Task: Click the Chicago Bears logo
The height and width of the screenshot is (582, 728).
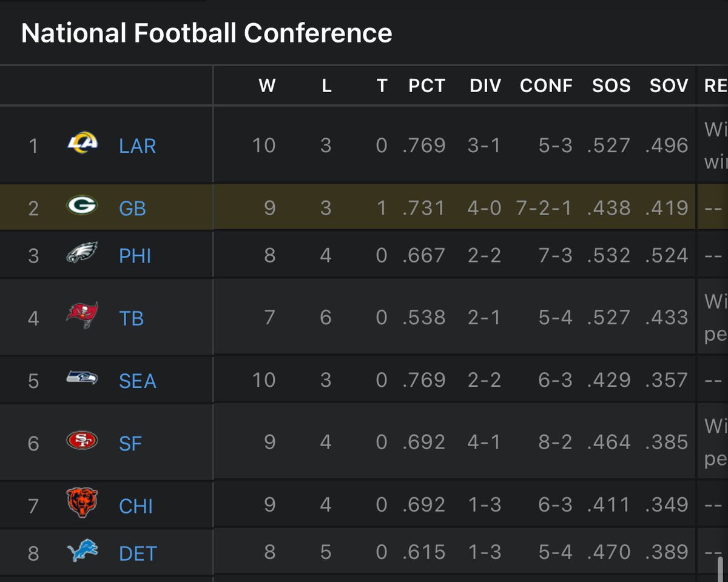Action: (x=82, y=503)
